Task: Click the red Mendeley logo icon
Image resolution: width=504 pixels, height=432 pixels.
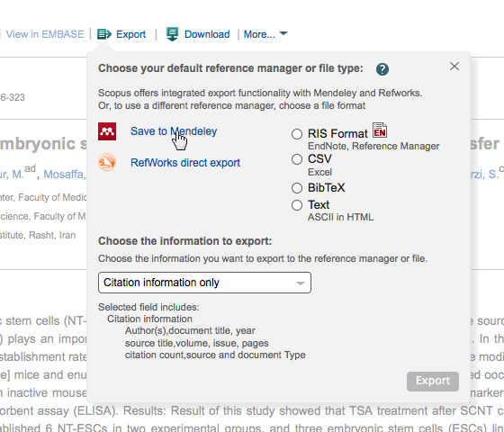Action: (x=107, y=131)
